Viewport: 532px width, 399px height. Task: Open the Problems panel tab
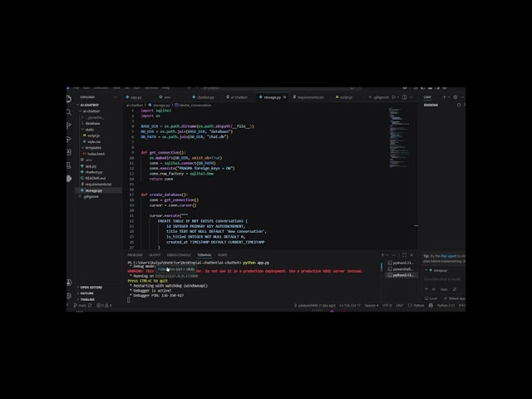(135, 255)
